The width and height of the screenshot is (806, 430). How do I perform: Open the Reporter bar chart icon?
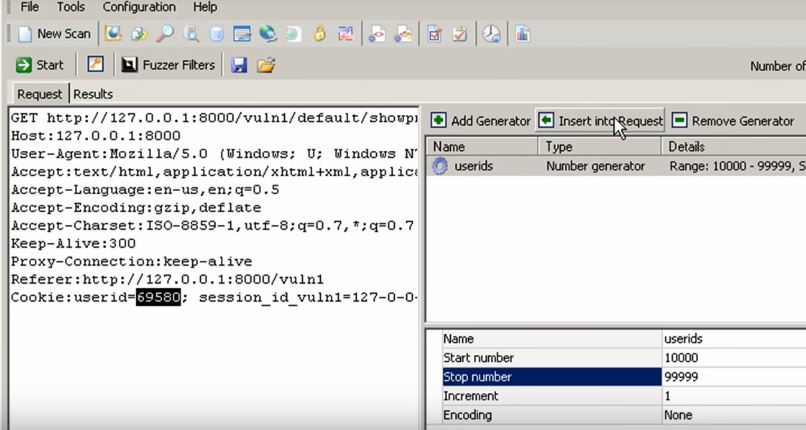(x=523, y=34)
